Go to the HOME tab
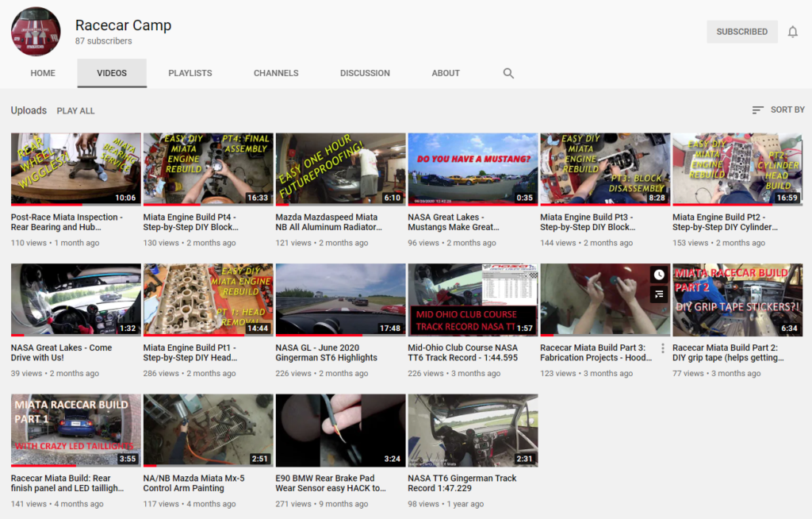Viewport: 812px width, 519px height. 43,73
